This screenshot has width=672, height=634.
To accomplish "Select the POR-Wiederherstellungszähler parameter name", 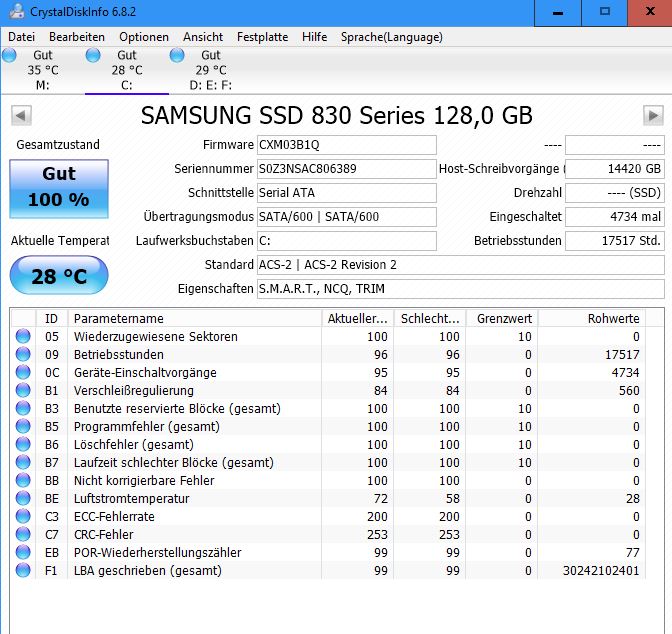I will 157,553.
